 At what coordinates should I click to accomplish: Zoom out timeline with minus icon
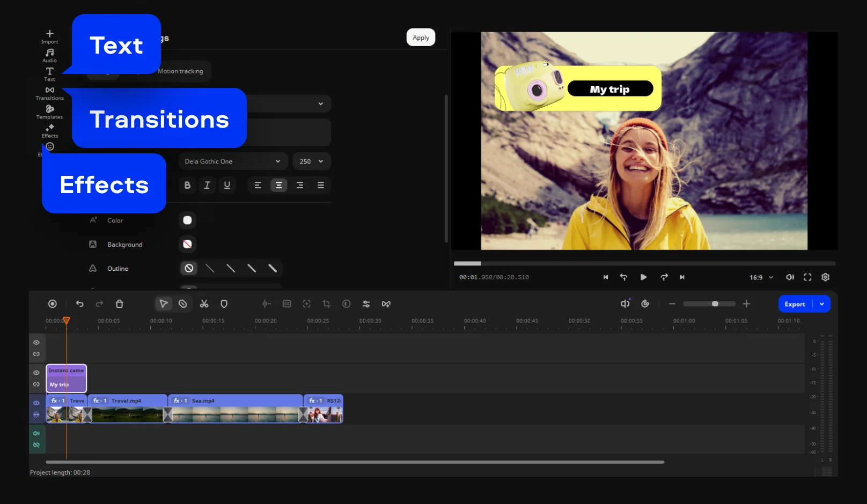pyautogui.click(x=672, y=304)
